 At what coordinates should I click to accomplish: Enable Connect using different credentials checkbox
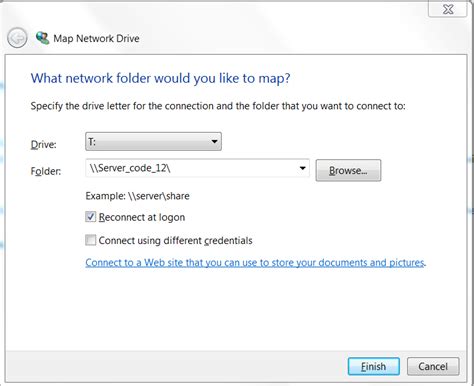click(x=91, y=240)
